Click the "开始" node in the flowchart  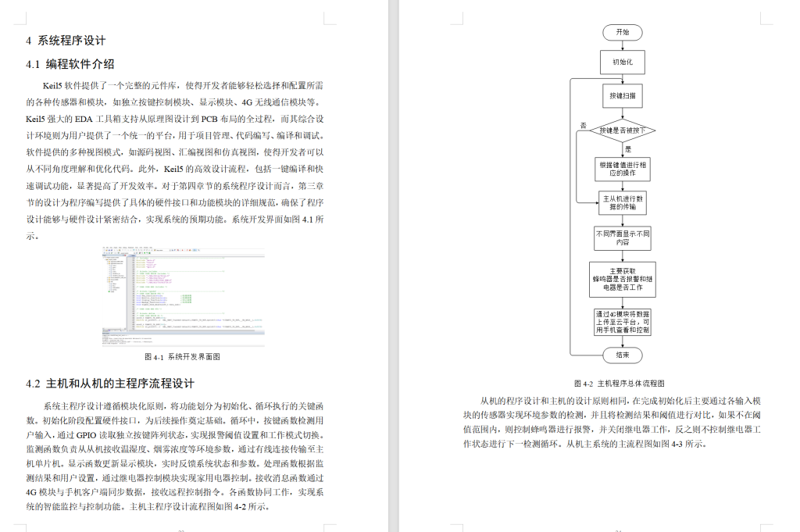coord(623,32)
